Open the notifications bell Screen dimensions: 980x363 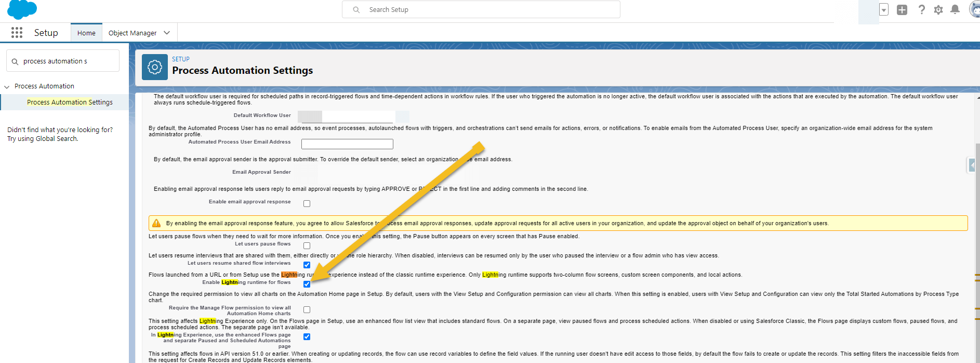point(955,9)
